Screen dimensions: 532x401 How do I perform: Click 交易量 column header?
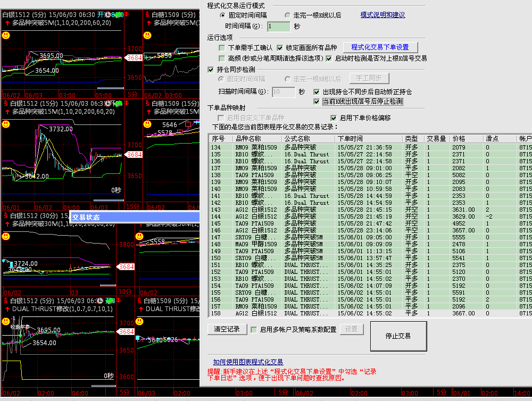437,139
